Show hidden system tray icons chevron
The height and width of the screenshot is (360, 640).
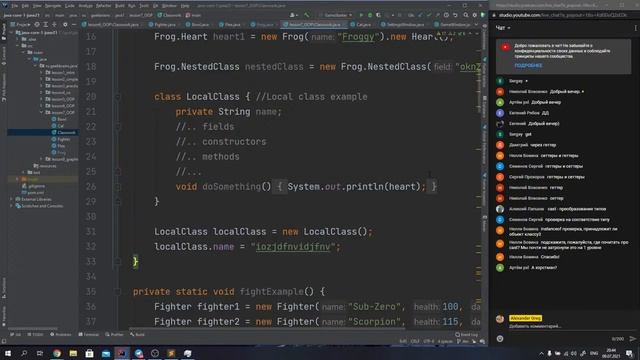click(541, 353)
